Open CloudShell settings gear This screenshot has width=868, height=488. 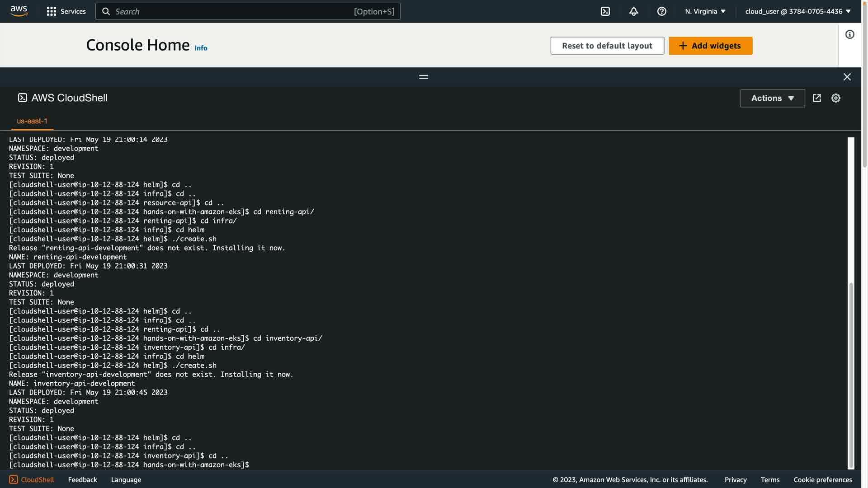[x=835, y=98]
